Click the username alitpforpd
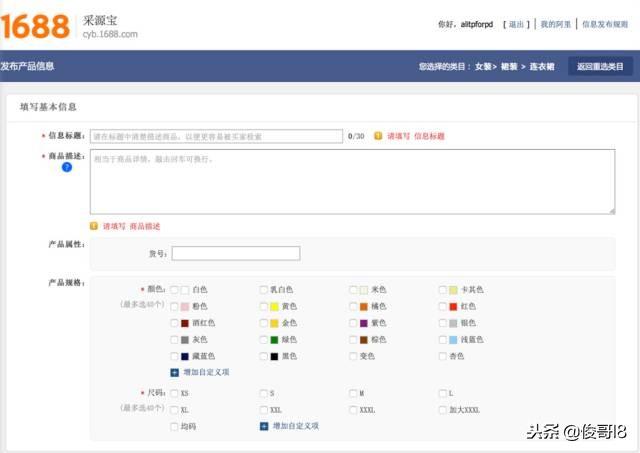The width and height of the screenshot is (640, 453). 477,24
